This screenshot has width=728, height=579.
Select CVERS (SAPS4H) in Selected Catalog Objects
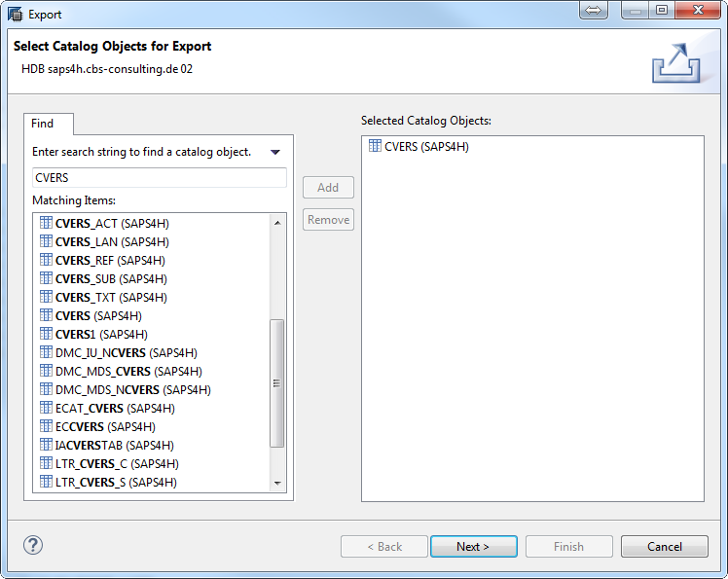[x=426, y=146]
